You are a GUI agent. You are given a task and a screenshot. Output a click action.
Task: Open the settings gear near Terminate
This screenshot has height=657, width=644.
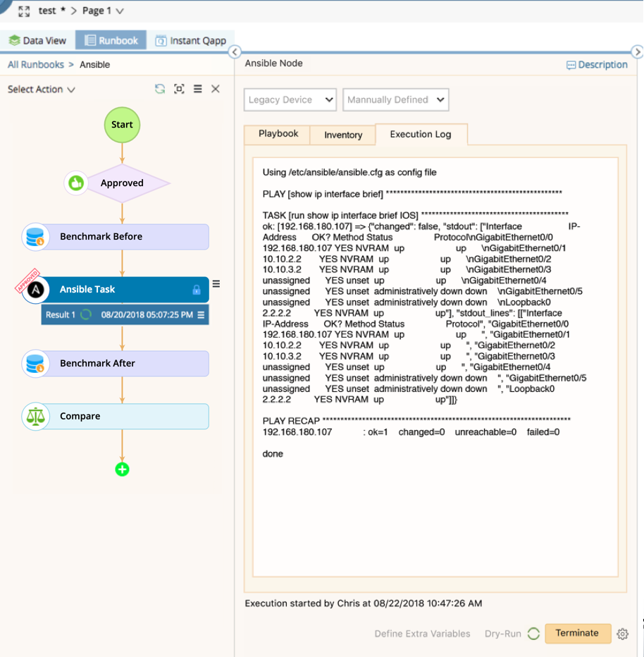(x=622, y=634)
